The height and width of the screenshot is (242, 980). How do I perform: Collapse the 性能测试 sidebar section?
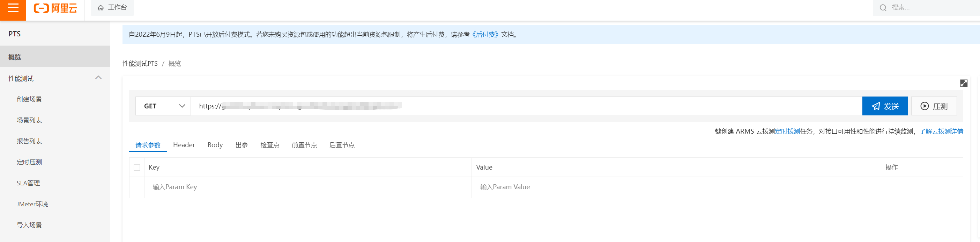click(x=98, y=78)
